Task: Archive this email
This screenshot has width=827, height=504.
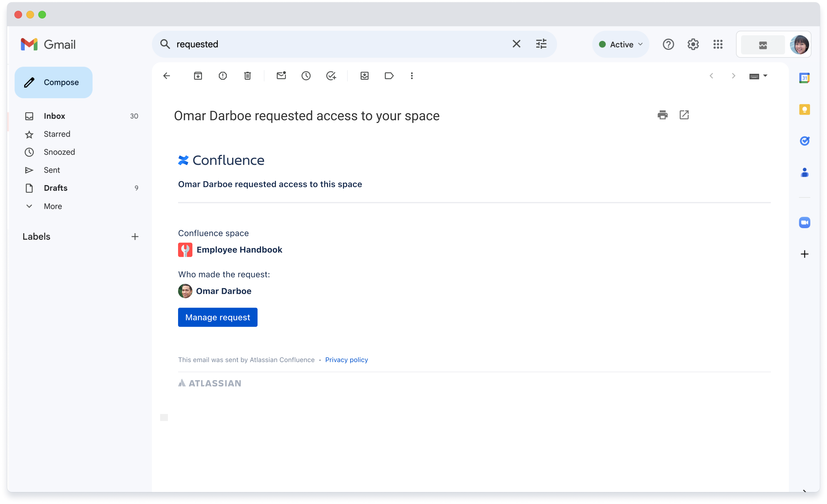Action: point(198,76)
